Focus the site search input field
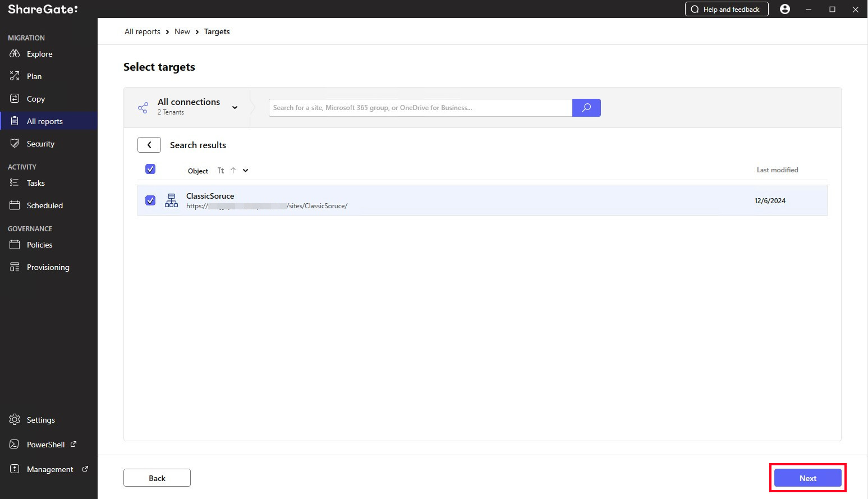 tap(420, 108)
